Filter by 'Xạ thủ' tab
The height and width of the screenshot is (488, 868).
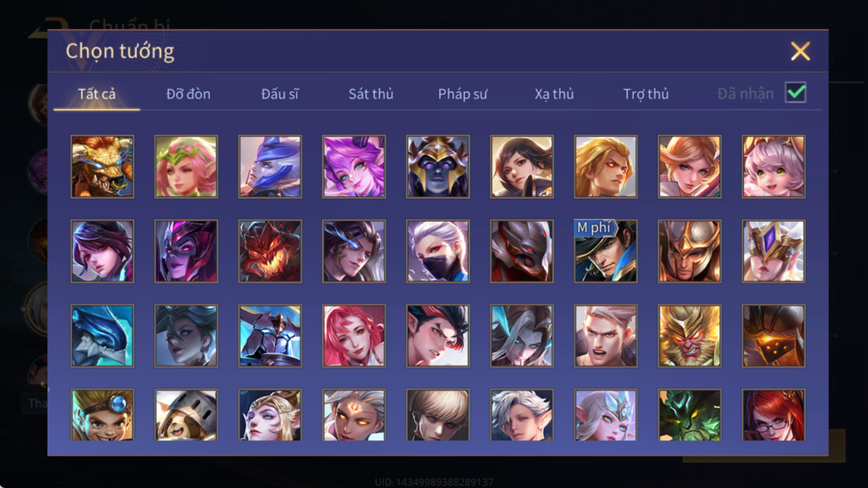click(554, 94)
